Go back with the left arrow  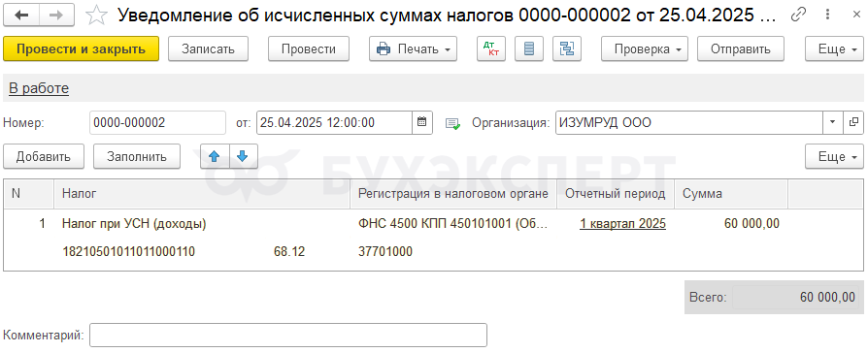pos(22,16)
